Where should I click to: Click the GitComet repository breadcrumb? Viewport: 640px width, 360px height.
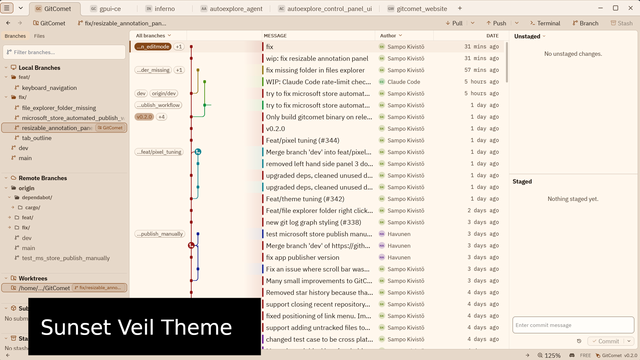pos(49,23)
